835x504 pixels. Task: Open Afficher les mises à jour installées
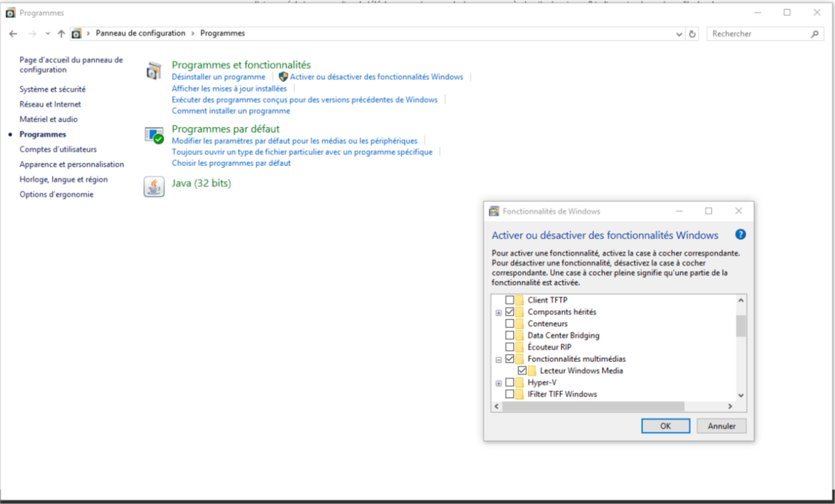(x=229, y=88)
